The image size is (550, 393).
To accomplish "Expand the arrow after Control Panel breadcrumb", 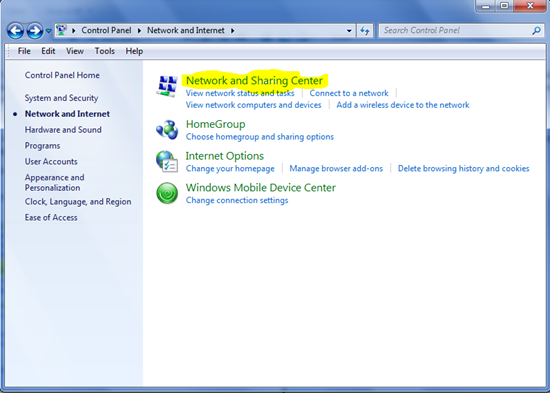I will [x=139, y=31].
